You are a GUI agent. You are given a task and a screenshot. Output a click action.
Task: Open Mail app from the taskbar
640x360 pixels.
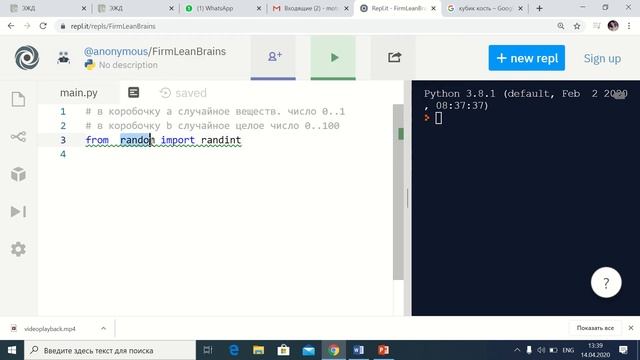[309, 350]
